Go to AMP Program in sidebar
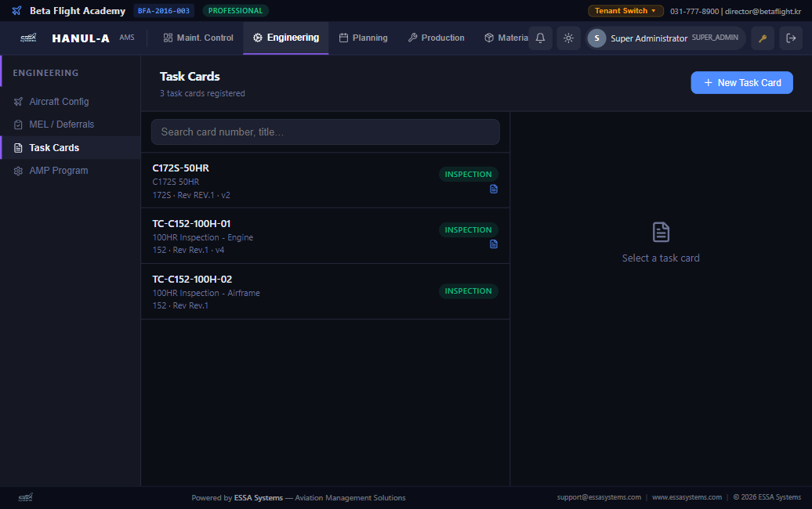This screenshot has width=812, height=509. point(58,171)
